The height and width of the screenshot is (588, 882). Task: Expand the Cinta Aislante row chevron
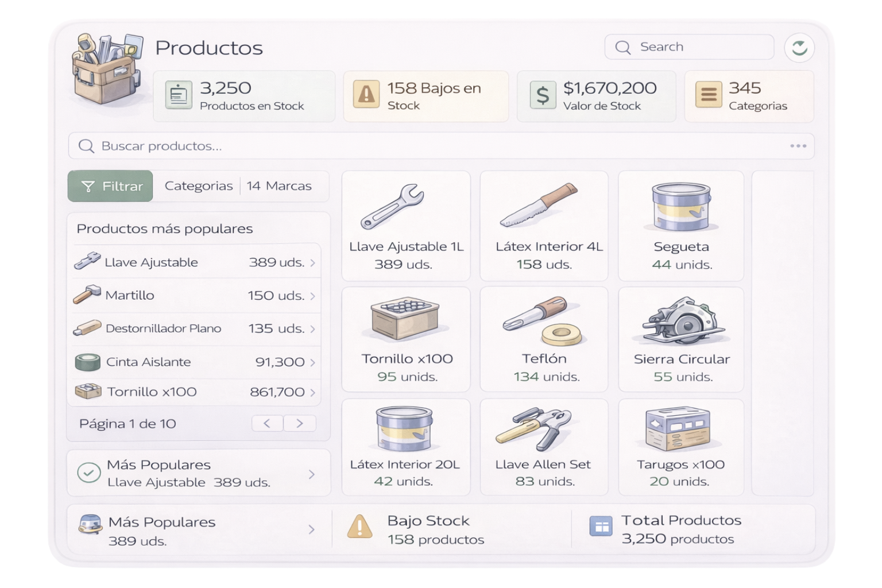[312, 362]
